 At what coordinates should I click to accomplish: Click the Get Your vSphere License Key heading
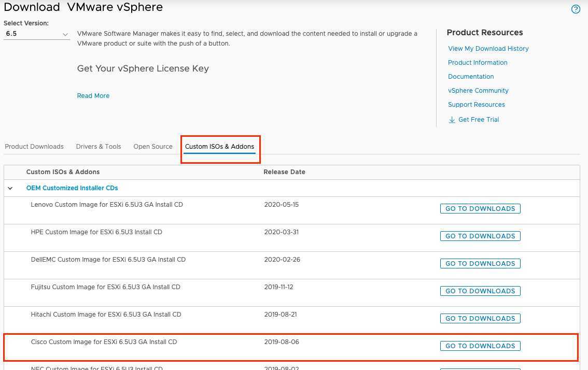pos(143,68)
